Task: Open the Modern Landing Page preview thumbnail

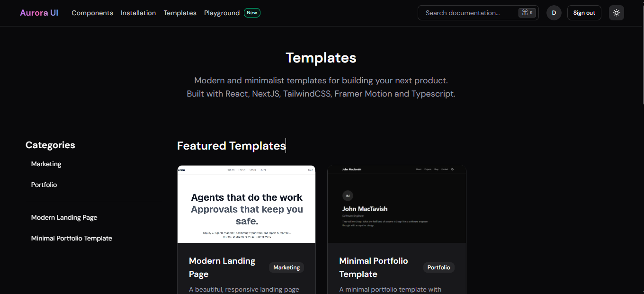Action: pyautogui.click(x=246, y=204)
